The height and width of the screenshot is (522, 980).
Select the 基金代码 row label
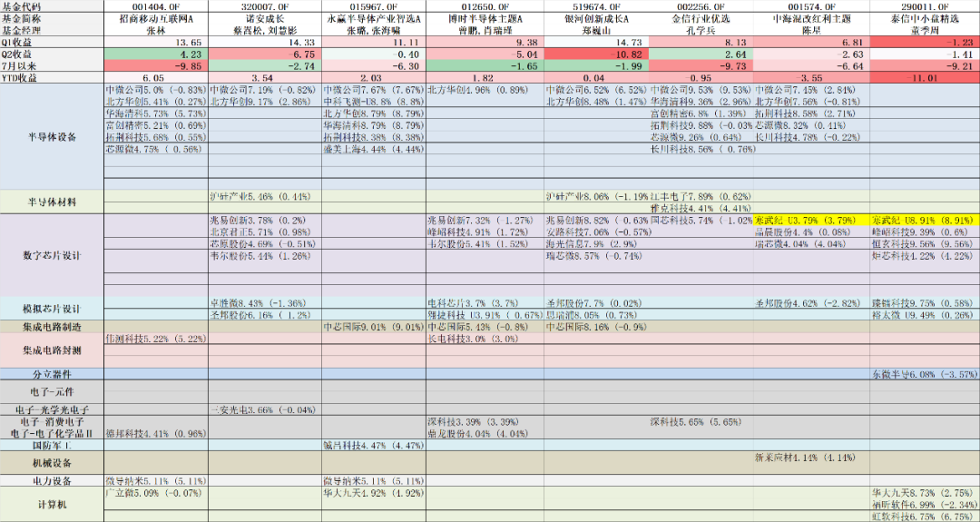point(19,6)
